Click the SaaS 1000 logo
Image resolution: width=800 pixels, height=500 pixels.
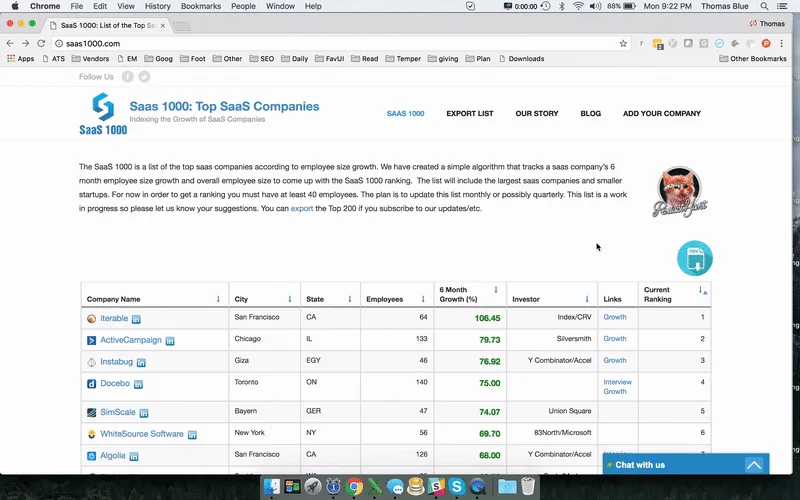[103, 113]
